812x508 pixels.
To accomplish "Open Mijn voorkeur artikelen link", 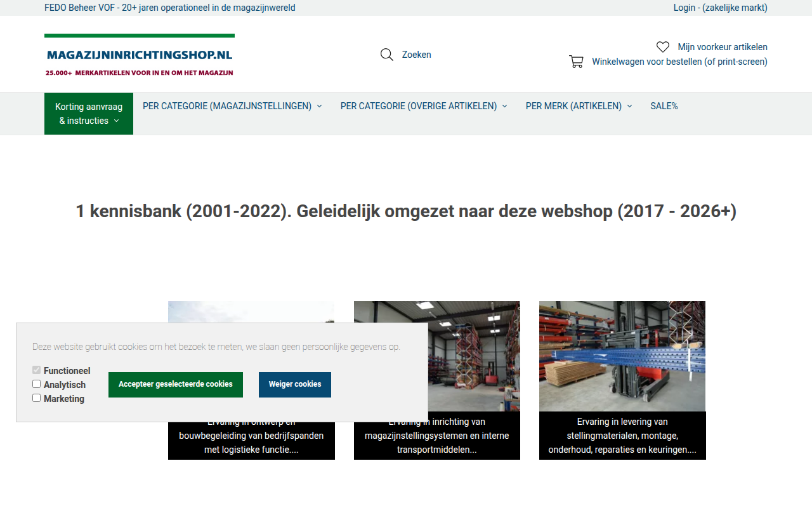I will point(723,47).
